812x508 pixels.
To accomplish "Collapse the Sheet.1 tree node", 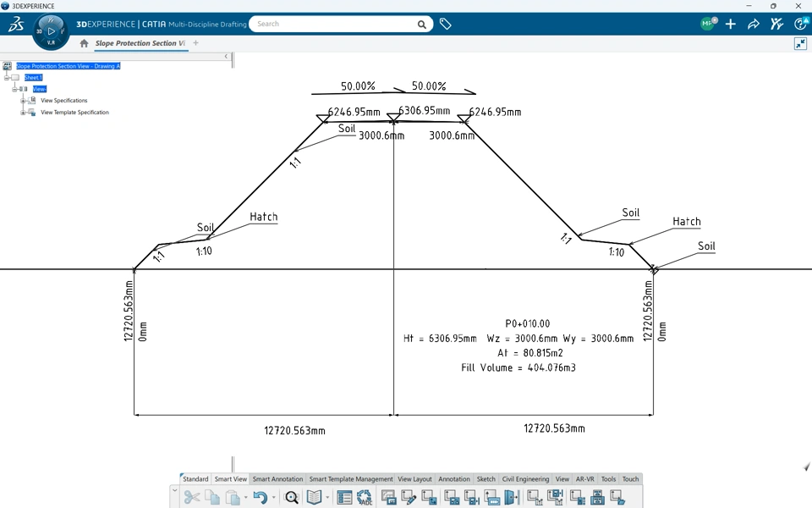I will coord(7,78).
